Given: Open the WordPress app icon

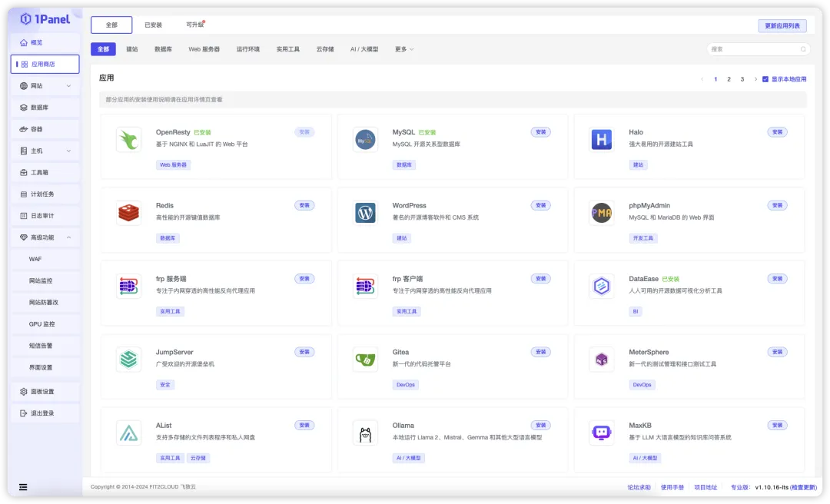Looking at the screenshot, I should [x=365, y=213].
